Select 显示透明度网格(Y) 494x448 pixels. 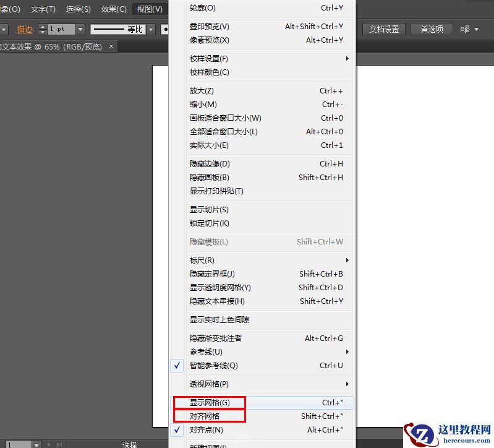pos(271,287)
